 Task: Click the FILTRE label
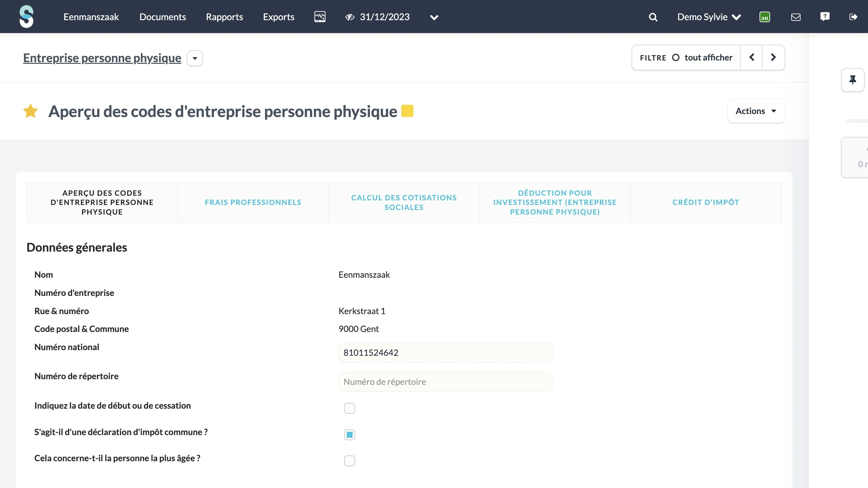pos(653,58)
